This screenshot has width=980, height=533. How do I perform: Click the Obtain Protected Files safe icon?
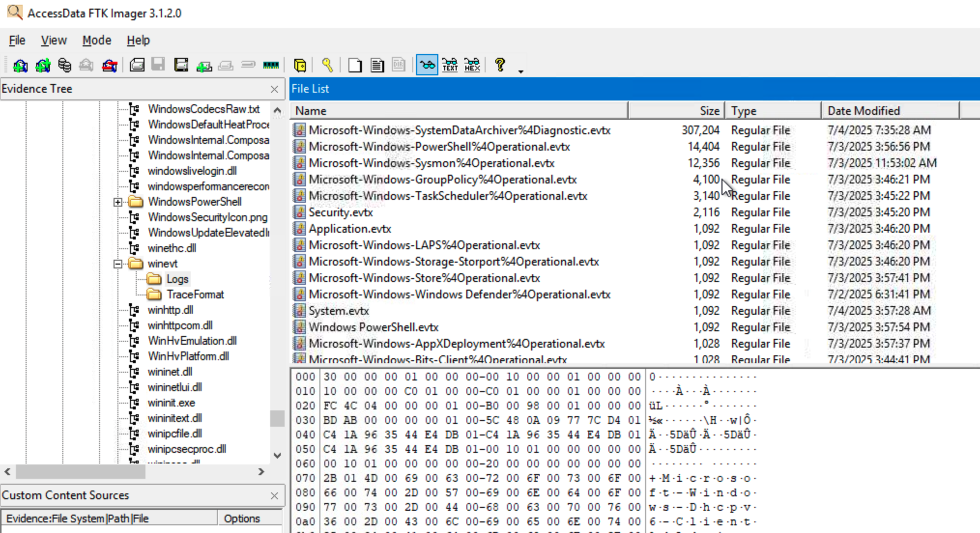tap(300, 65)
